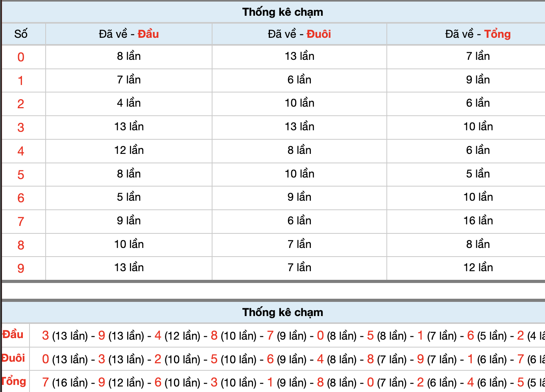This screenshot has height=392, width=545.
Task: Select red number 3 in Số column
Action: coord(21,128)
